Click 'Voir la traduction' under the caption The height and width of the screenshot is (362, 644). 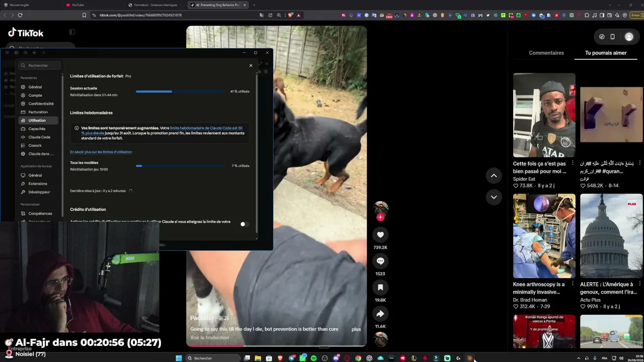tap(209, 338)
